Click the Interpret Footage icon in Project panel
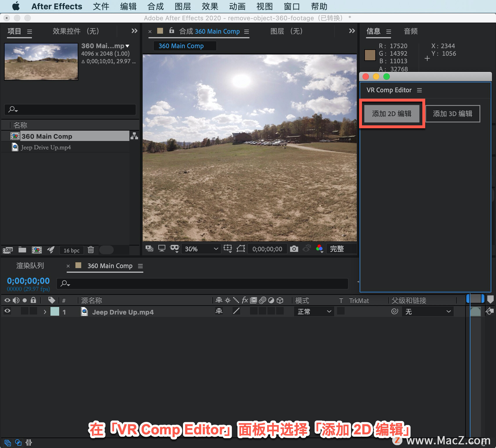496x448 pixels. click(x=8, y=250)
